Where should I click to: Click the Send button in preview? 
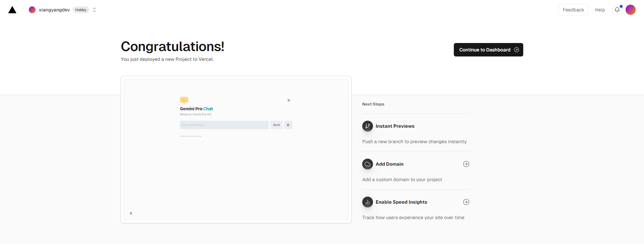tap(276, 125)
